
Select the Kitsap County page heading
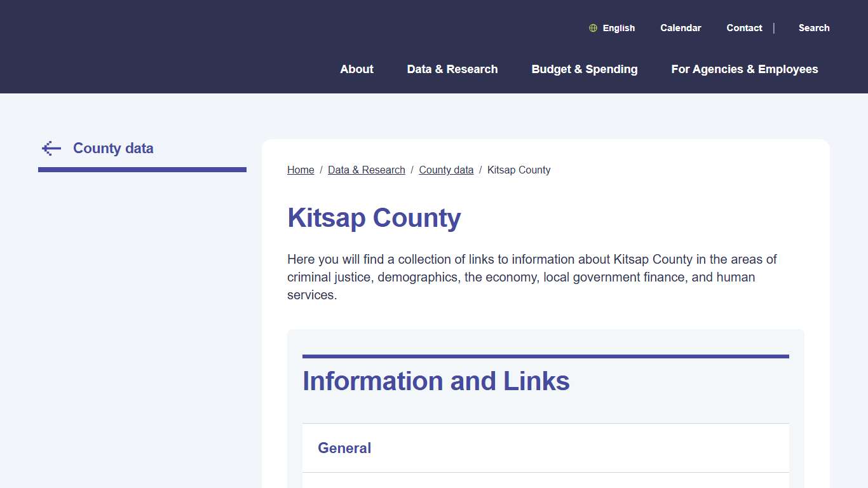[374, 218]
